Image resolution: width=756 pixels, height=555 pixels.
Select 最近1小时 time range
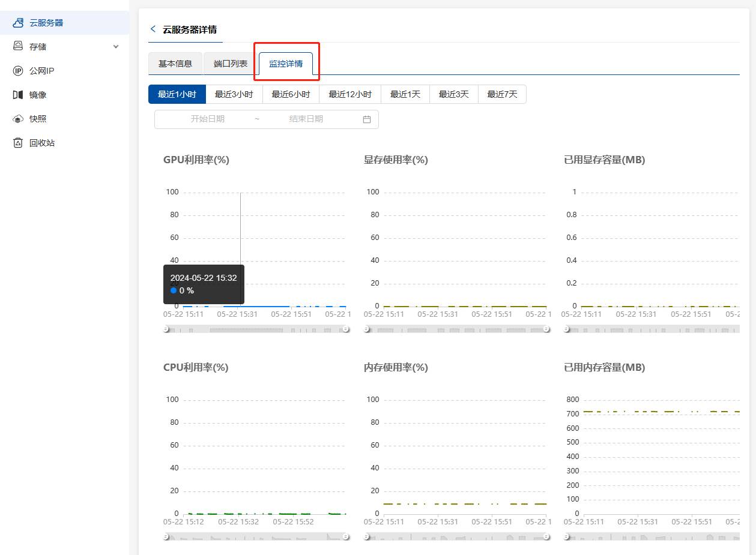pyautogui.click(x=177, y=94)
